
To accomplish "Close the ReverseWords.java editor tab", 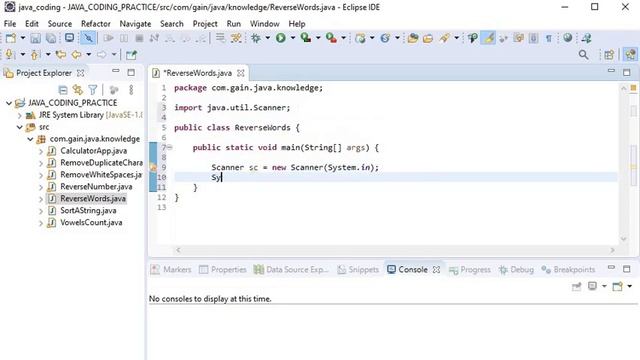I will point(241,73).
